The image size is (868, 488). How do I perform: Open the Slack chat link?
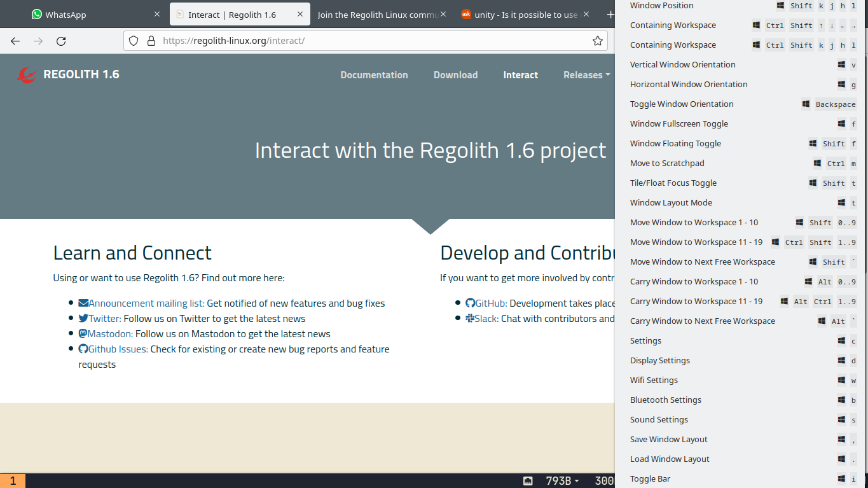click(x=486, y=319)
